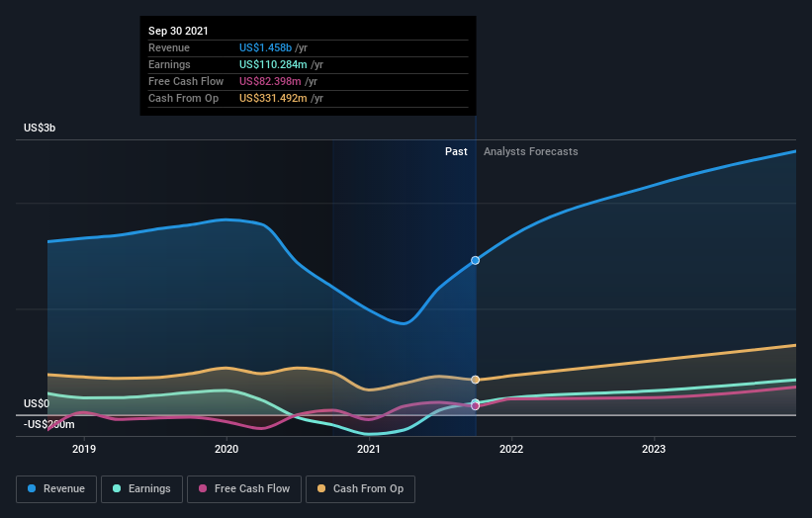Click the Cash From Op label in tooltip

coord(183,98)
